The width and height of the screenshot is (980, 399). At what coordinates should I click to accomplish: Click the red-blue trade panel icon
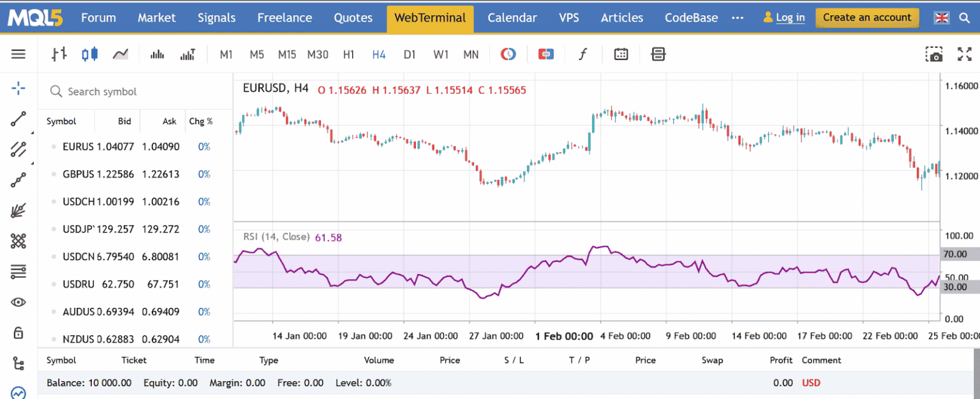tap(546, 54)
